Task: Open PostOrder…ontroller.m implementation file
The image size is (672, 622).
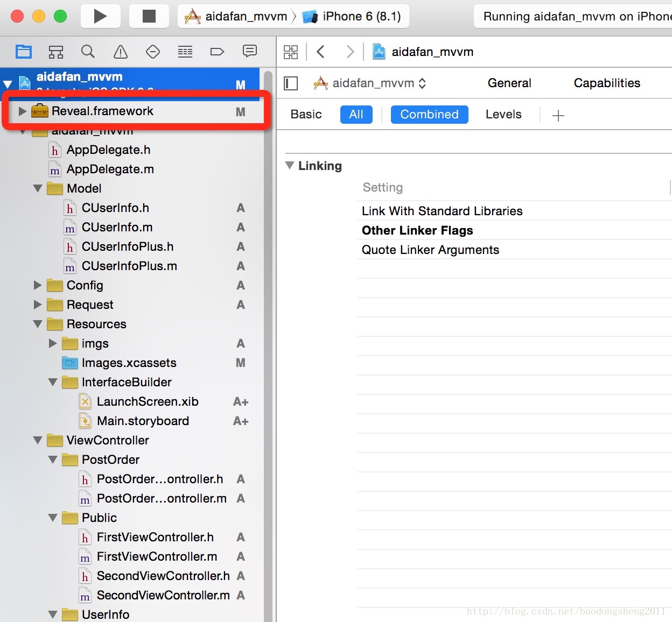Action: [162, 498]
